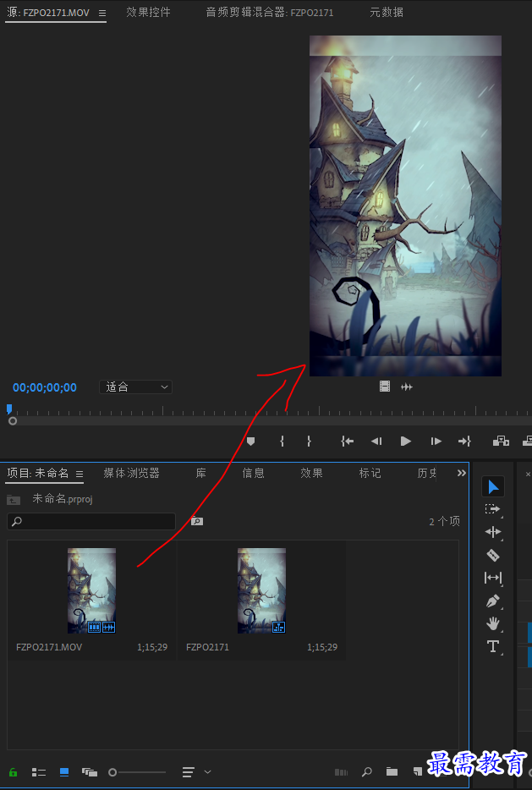
Task: Open the 项目 panel hamburger menu
Action: (80, 475)
